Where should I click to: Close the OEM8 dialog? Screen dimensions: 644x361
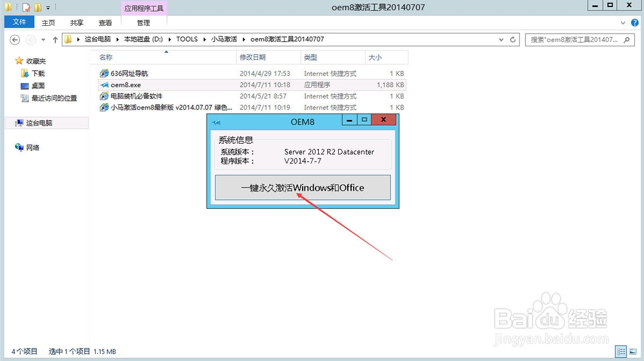click(x=384, y=120)
